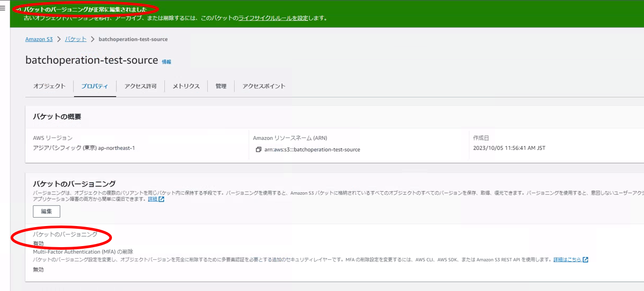Open ライフサイクルルールを設定 link in banner

[273, 18]
